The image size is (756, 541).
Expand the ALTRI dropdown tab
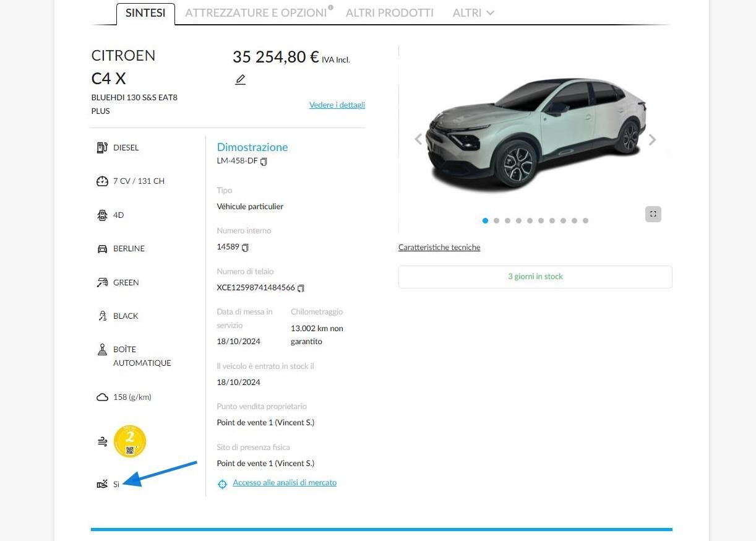coord(473,13)
